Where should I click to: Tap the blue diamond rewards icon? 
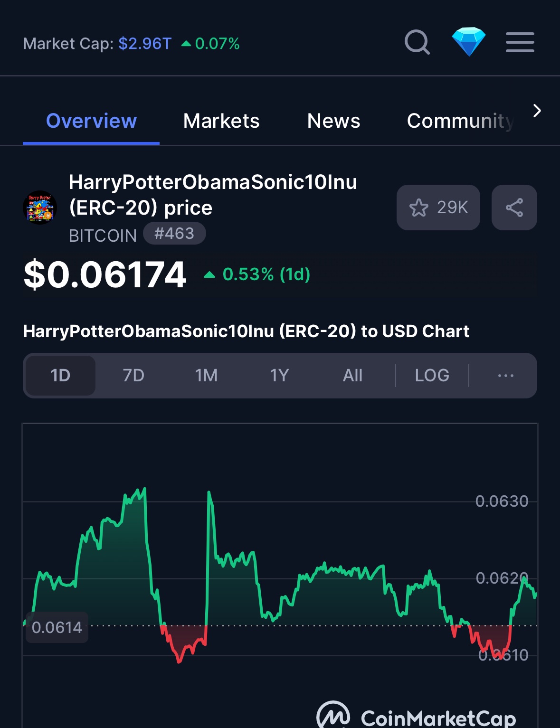click(x=469, y=42)
